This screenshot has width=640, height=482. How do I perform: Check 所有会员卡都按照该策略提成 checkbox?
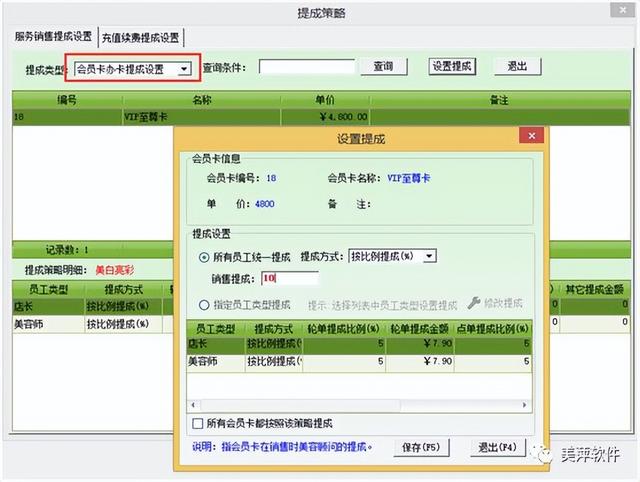197,423
